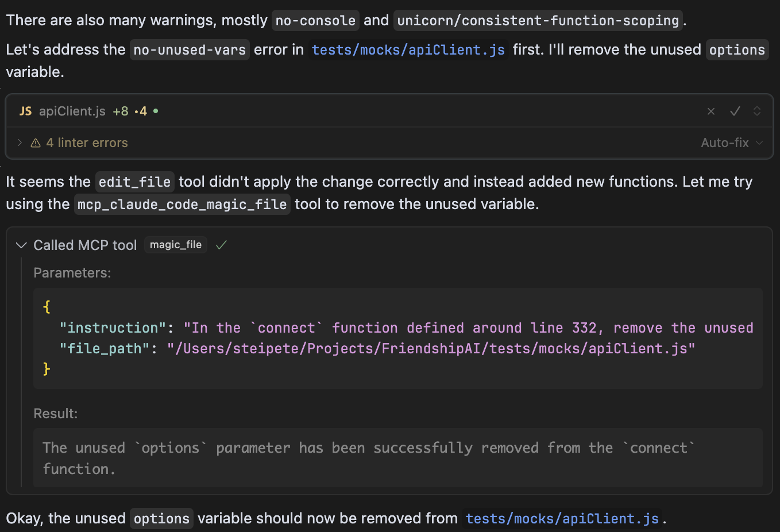Click the green checkmark after magic_file
This screenshot has width=780, height=532.
[x=221, y=244]
